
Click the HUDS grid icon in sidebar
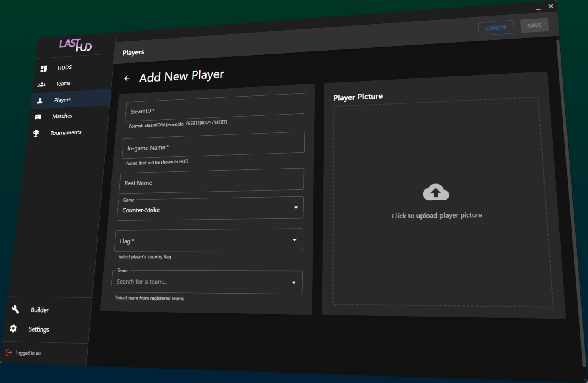pos(44,69)
